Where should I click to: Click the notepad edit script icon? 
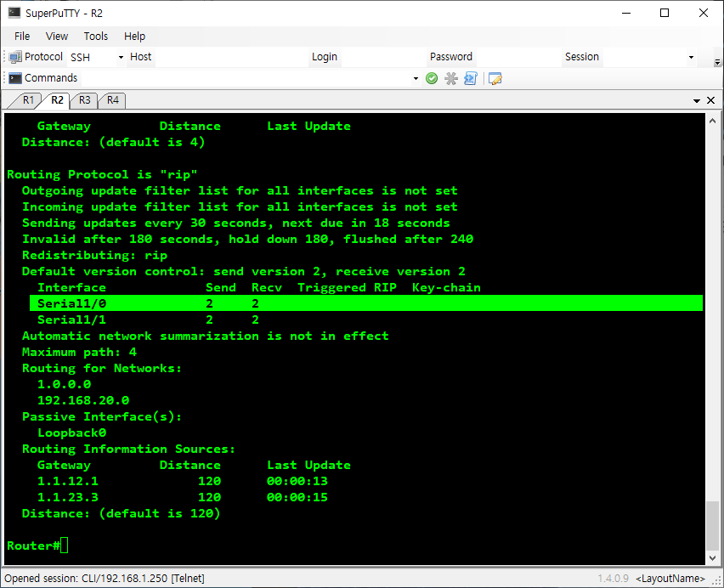tap(495, 78)
